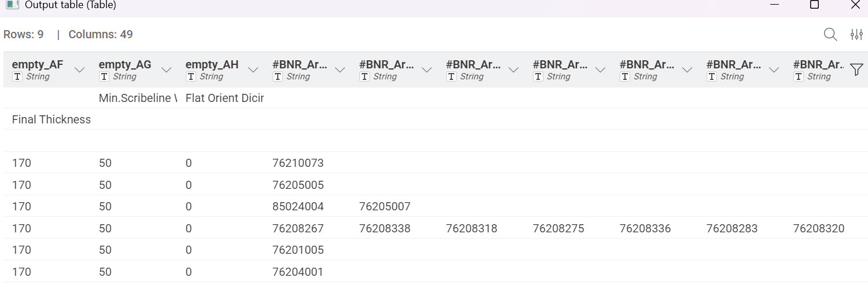Close the Output table window
The image size is (868, 292).
[855, 5]
